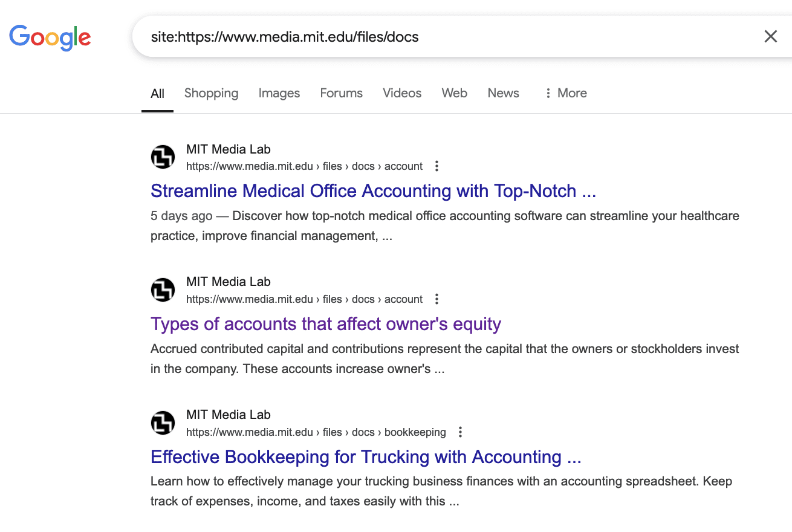Open 'Types of accounts that affect owner's equity' link
The width and height of the screenshot is (792, 532).
point(326,324)
